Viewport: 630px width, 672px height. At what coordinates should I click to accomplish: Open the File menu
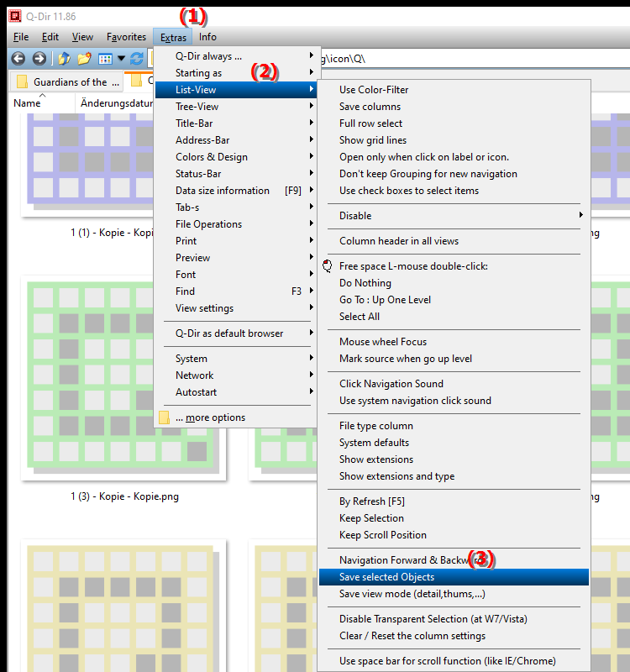click(21, 37)
